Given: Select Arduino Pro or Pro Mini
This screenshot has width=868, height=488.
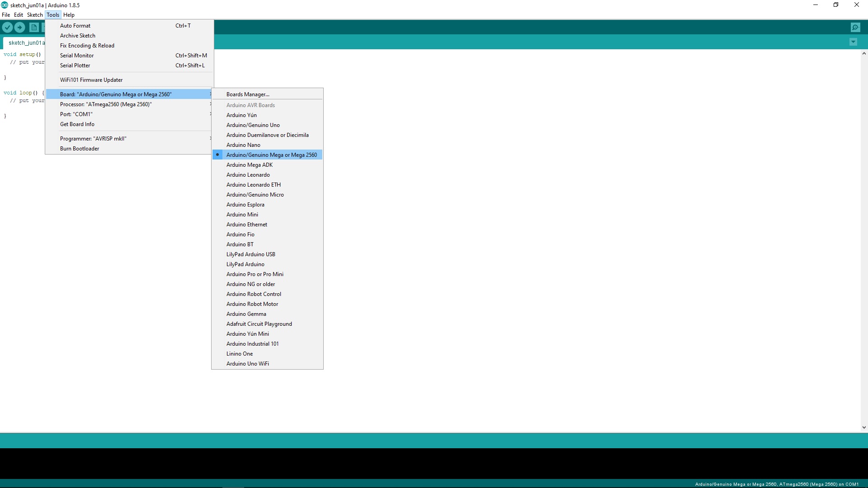Looking at the screenshot, I should [x=267, y=274].
